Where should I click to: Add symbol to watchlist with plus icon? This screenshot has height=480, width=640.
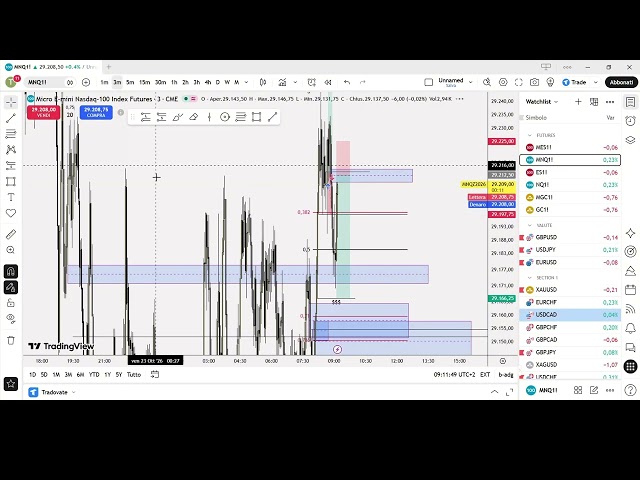click(x=578, y=102)
